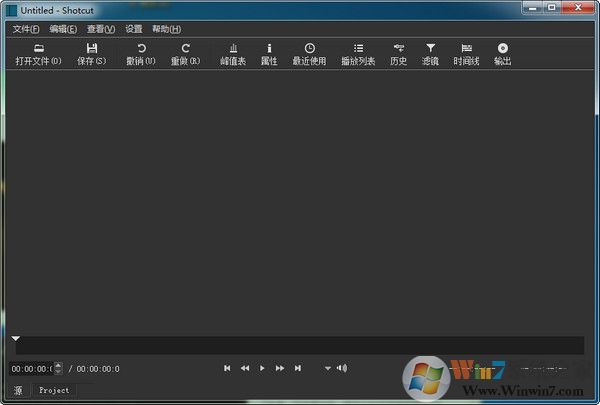Open the Filters (滤镜) panel

tap(430, 49)
